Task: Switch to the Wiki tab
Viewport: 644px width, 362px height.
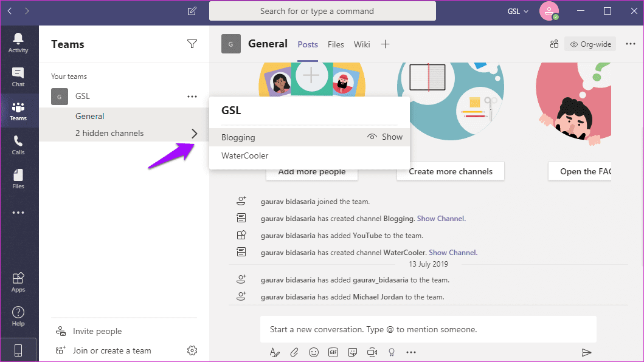Action: (362, 44)
